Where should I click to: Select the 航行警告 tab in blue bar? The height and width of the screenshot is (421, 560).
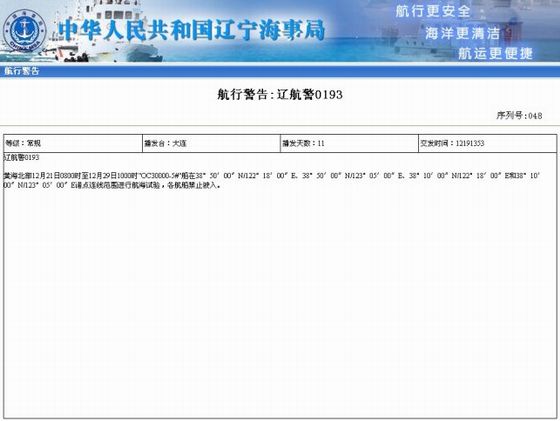tap(21, 71)
